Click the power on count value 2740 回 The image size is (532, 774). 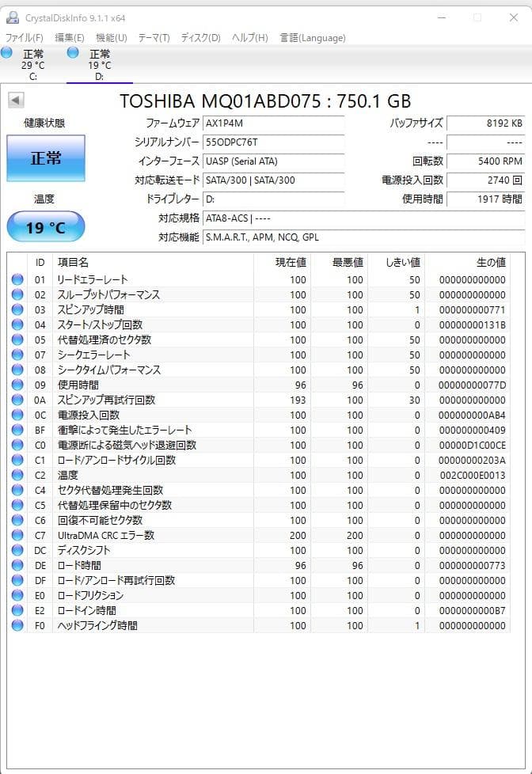(485, 180)
